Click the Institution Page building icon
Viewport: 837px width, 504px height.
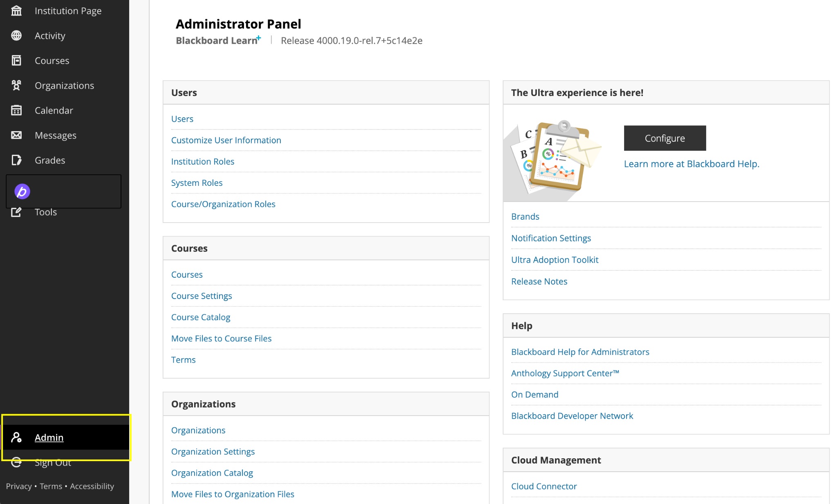click(16, 11)
